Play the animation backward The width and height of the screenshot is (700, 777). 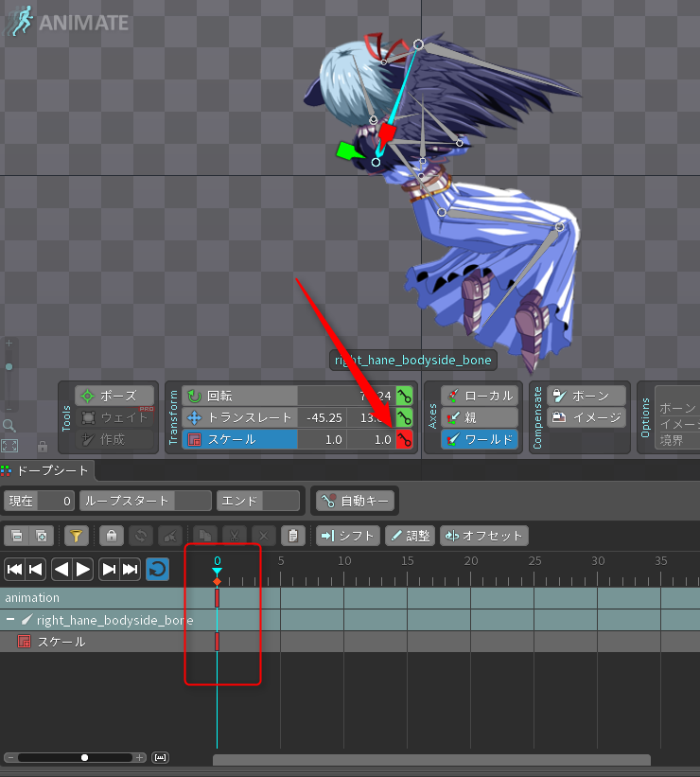pyautogui.click(x=61, y=570)
